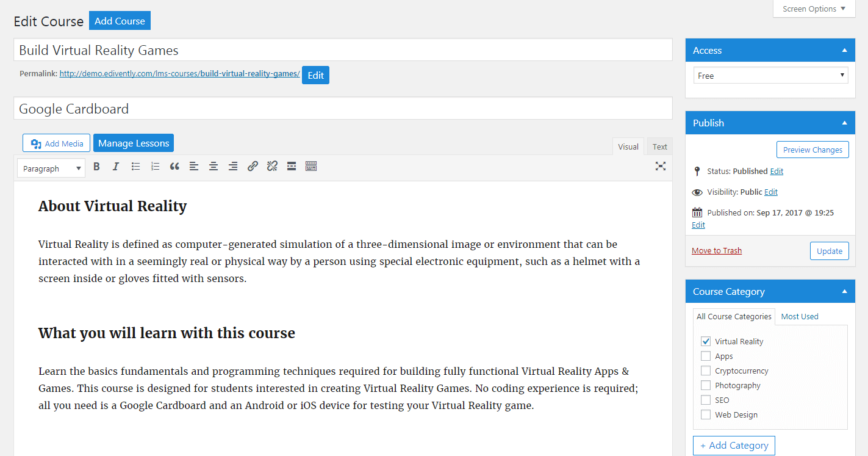The height and width of the screenshot is (456, 868).
Task: Apply blockquote formatting
Action: (174, 166)
